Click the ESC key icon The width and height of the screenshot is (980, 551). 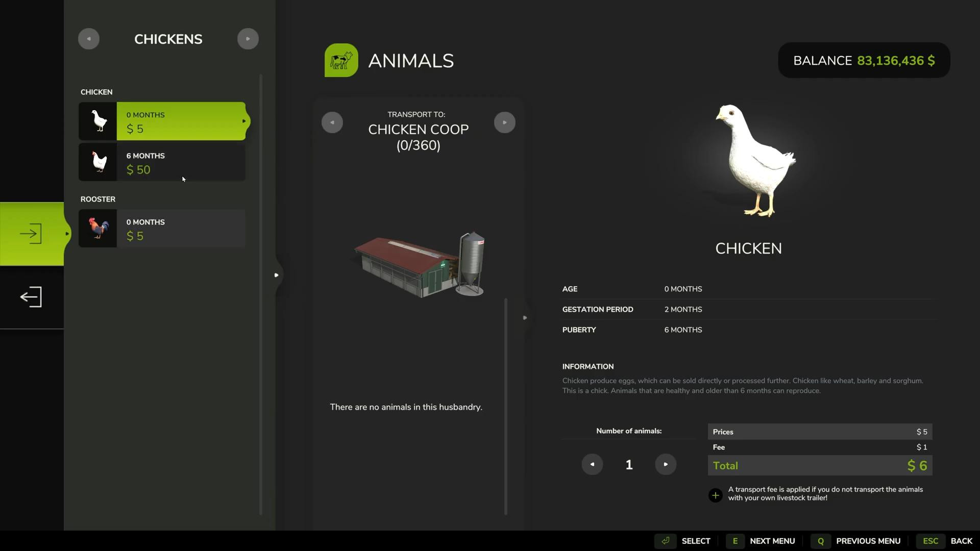[x=930, y=541]
